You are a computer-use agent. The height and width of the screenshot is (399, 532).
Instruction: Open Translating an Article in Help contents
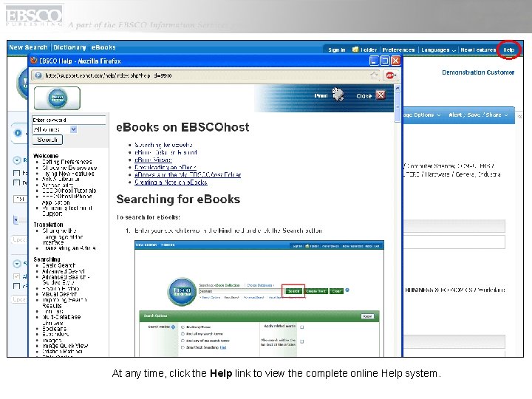(x=69, y=248)
